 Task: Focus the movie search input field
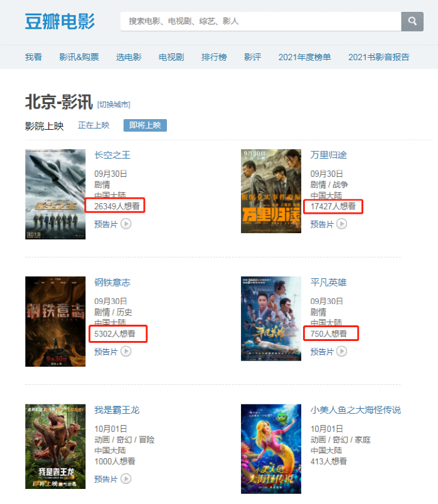click(x=260, y=21)
